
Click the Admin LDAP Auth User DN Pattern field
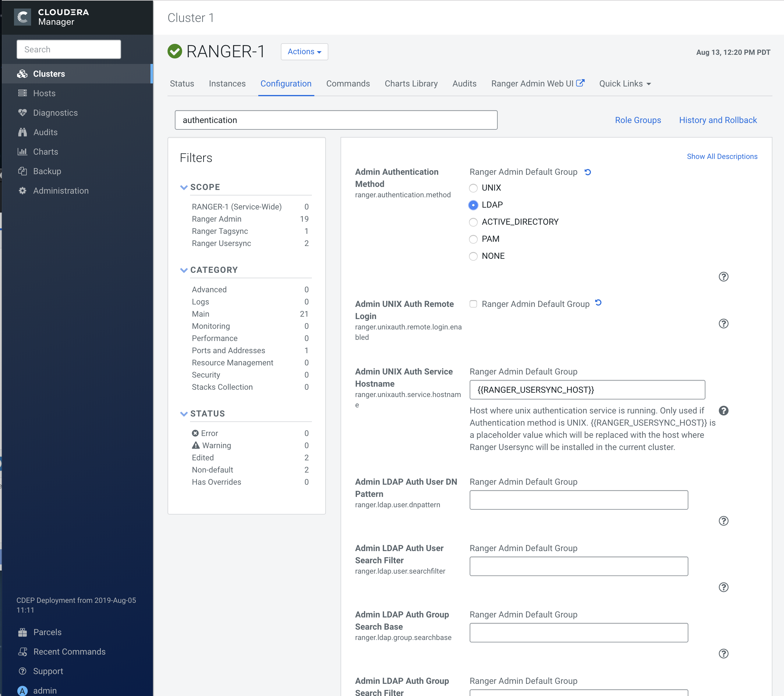pyautogui.click(x=578, y=500)
